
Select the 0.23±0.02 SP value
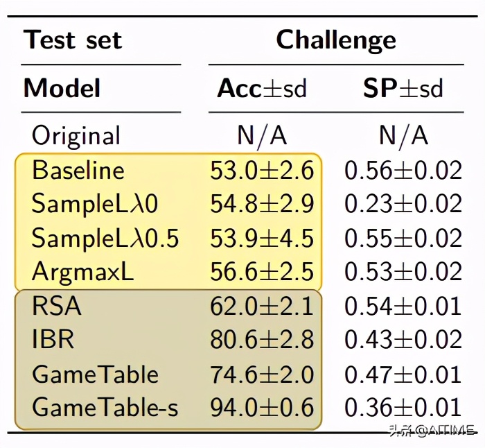[x=403, y=204]
